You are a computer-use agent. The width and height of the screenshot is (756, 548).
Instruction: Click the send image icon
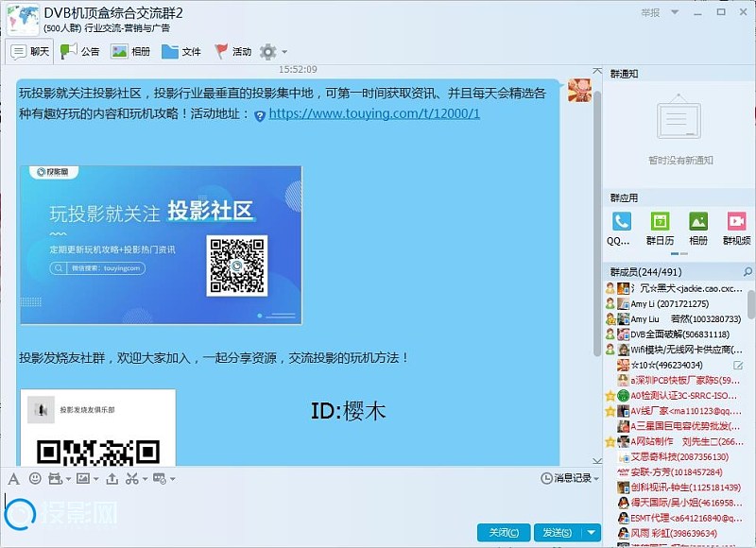point(83,478)
